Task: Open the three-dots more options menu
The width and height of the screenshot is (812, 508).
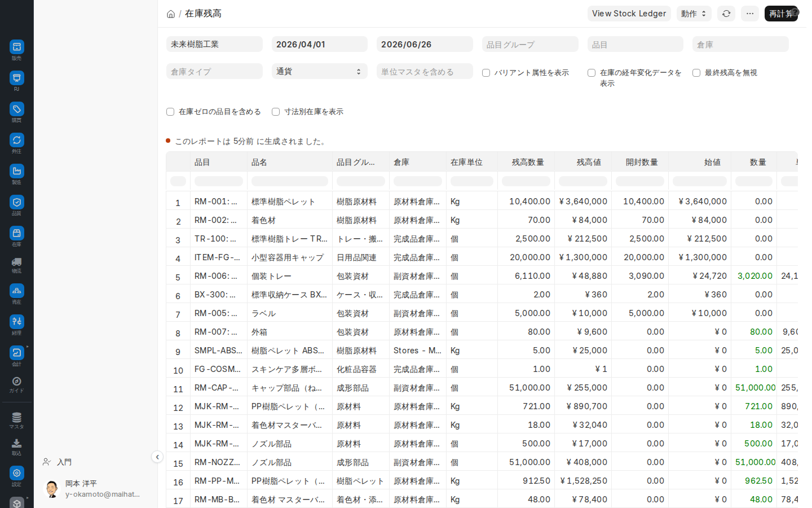Action: point(750,14)
